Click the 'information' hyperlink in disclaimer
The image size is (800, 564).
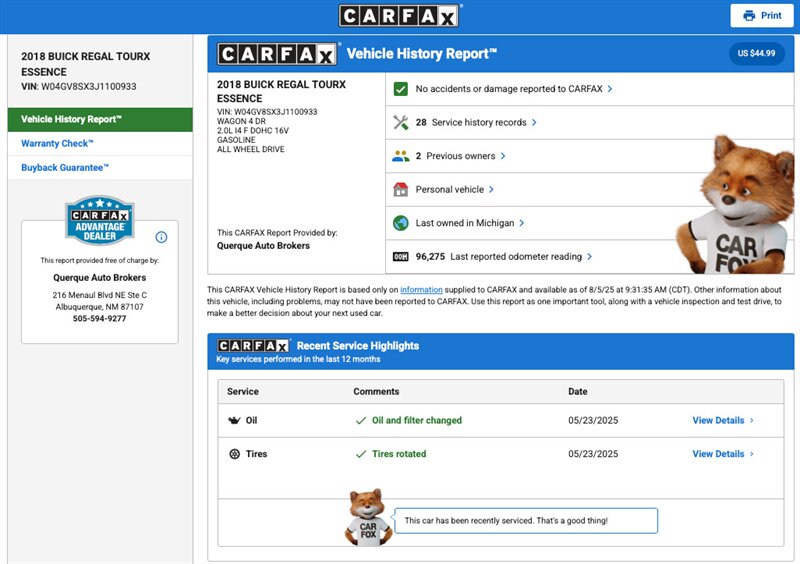[x=421, y=290]
